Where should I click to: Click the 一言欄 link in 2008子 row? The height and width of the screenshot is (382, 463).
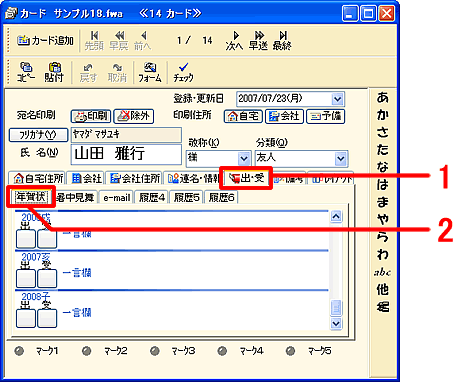coord(77,312)
